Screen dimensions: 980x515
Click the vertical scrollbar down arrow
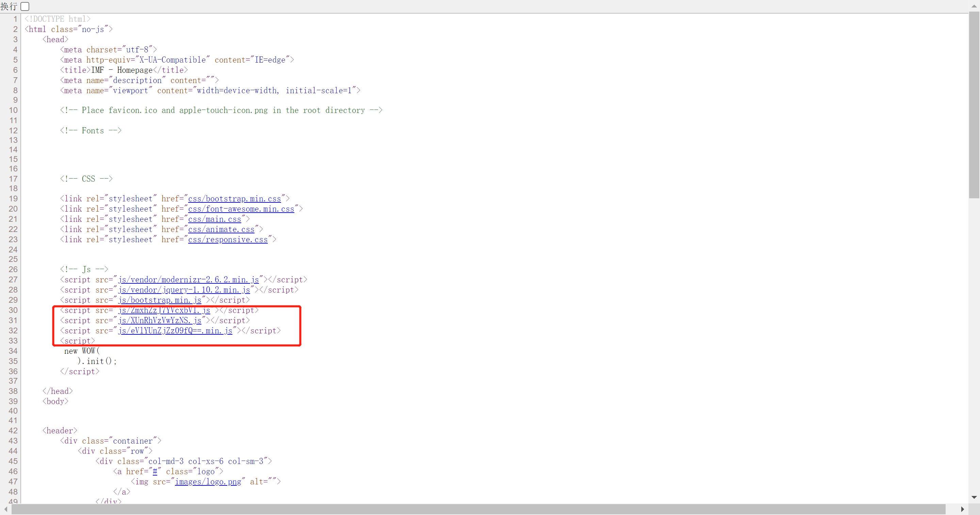[x=974, y=497]
